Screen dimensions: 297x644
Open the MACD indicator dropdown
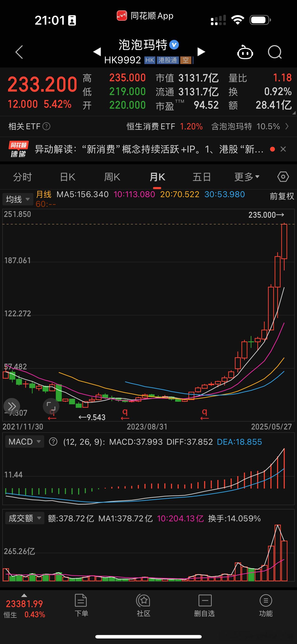(x=24, y=442)
